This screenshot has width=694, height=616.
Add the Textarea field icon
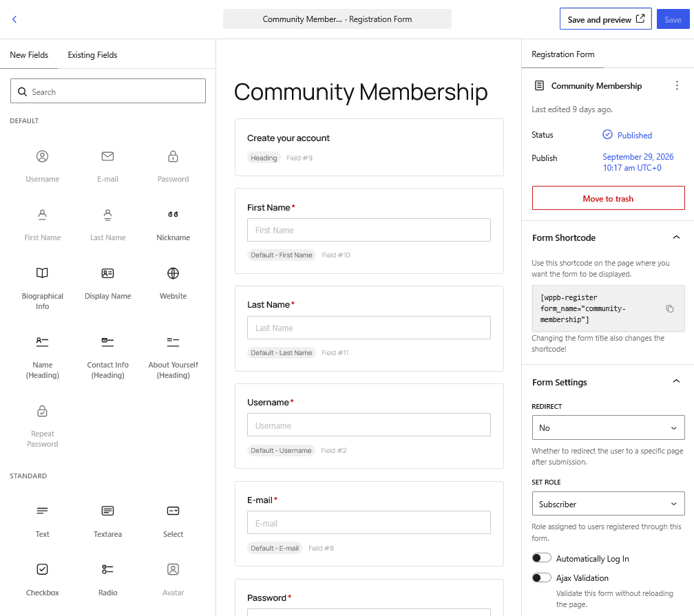click(x=107, y=511)
